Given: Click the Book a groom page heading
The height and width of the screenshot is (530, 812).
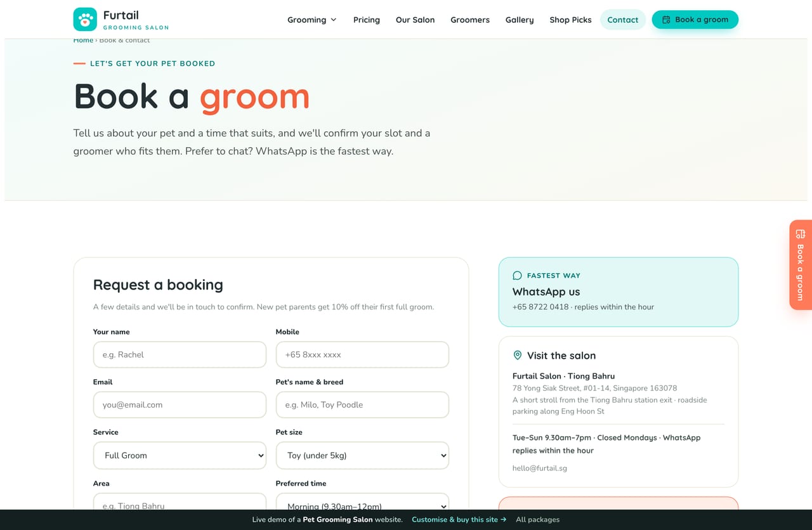Looking at the screenshot, I should [x=192, y=96].
